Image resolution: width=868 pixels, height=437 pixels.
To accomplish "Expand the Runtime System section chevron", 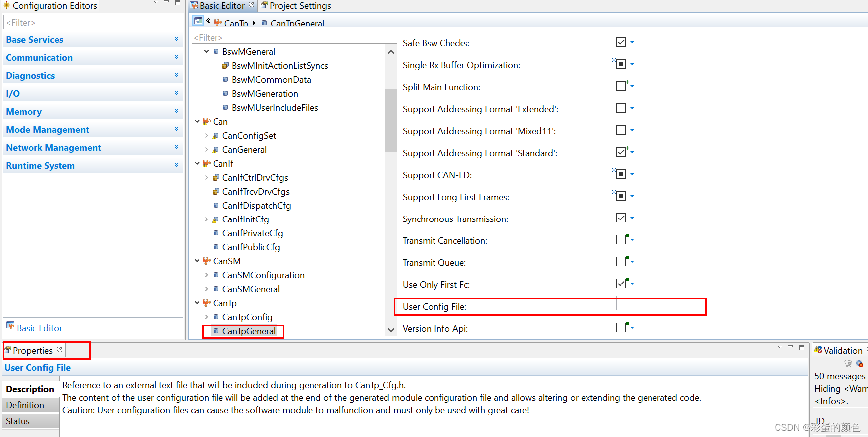I will (176, 165).
